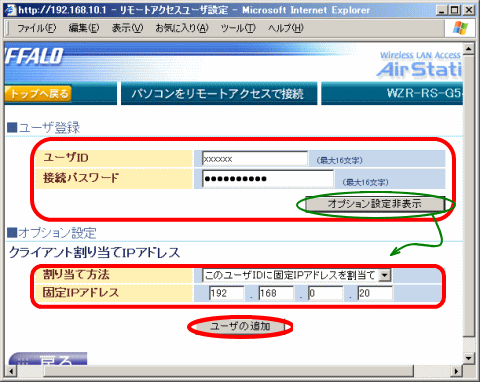
Task: Open the お気に入り(A) menu
Action: [182, 28]
